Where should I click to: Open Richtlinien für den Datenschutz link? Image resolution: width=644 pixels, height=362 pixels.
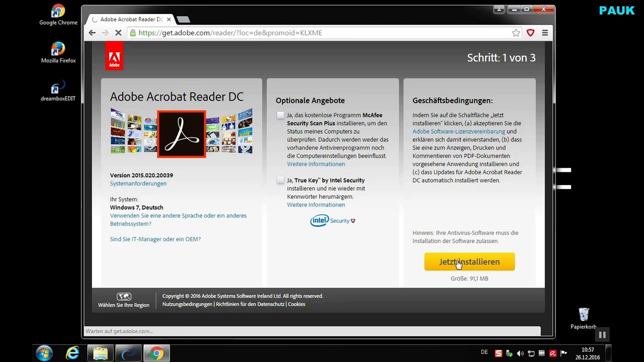(x=250, y=304)
